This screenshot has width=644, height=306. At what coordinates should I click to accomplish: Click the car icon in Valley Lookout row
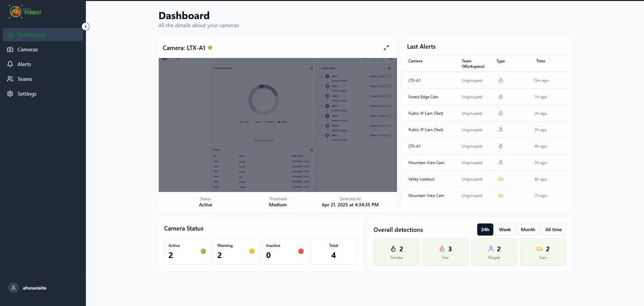500,179
